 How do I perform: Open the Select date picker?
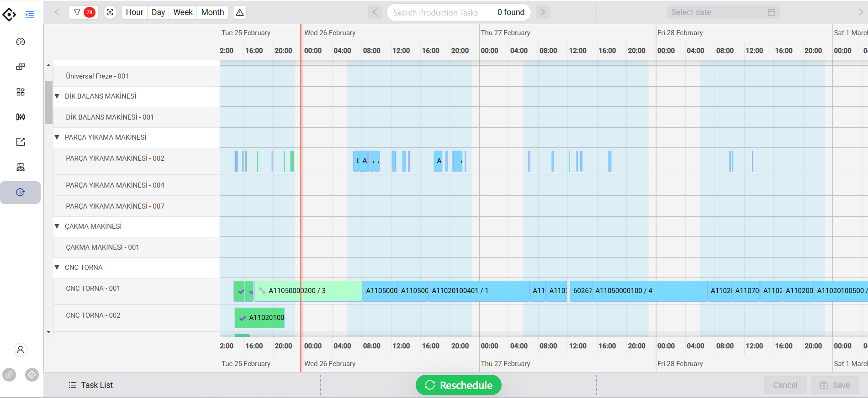click(x=723, y=12)
